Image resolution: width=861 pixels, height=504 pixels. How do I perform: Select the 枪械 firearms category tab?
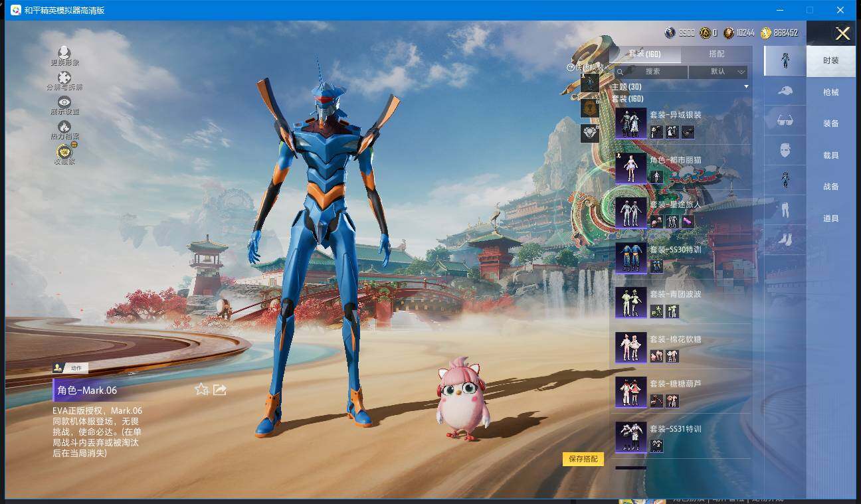tap(830, 92)
